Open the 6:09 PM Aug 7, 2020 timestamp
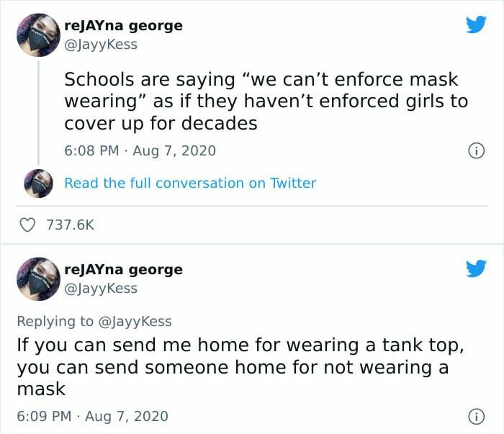The image size is (504, 434). [x=92, y=416]
